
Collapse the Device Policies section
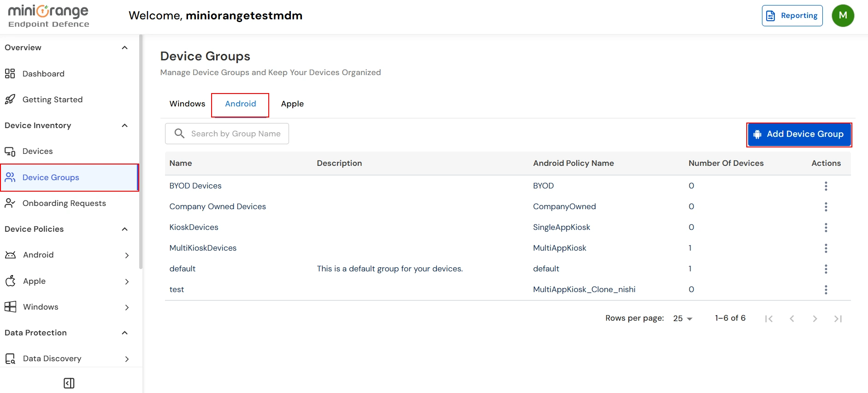[124, 229]
